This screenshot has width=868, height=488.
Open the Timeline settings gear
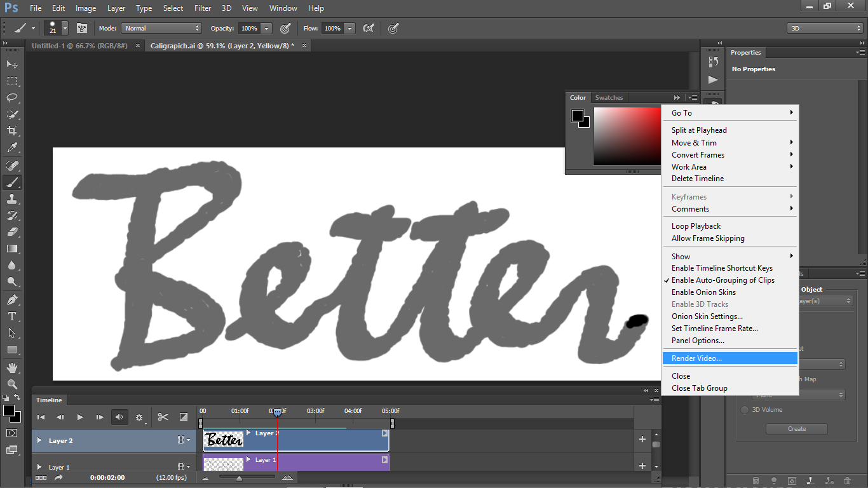click(139, 417)
